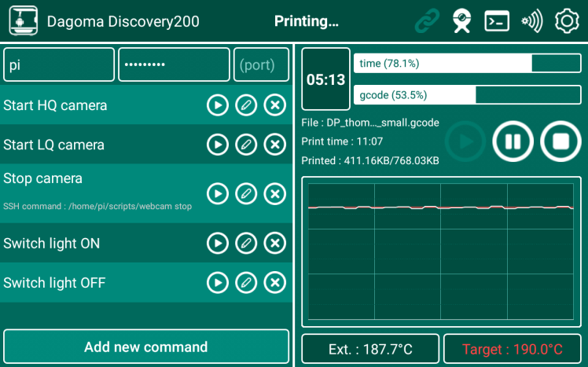Open settings with the gear icon
The image size is (588, 367).
point(566,22)
